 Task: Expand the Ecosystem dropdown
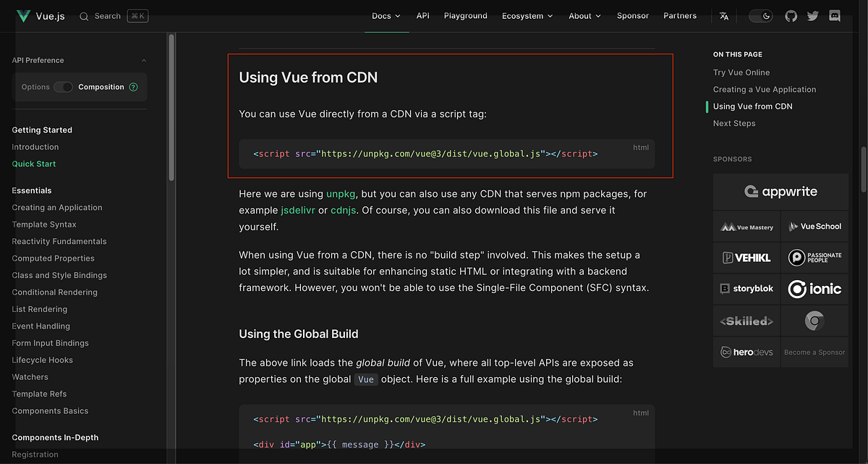(x=527, y=15)
